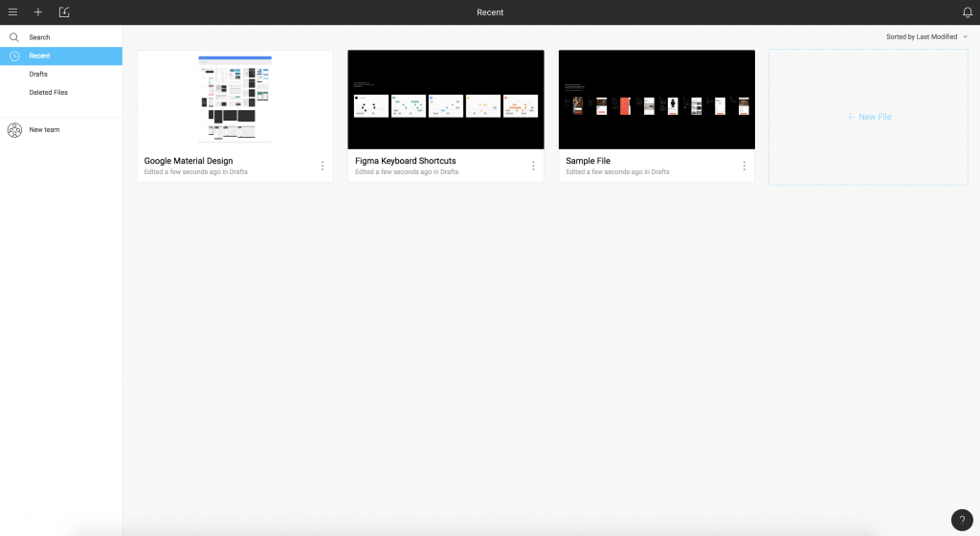Click the New team label

pos(44,130)
